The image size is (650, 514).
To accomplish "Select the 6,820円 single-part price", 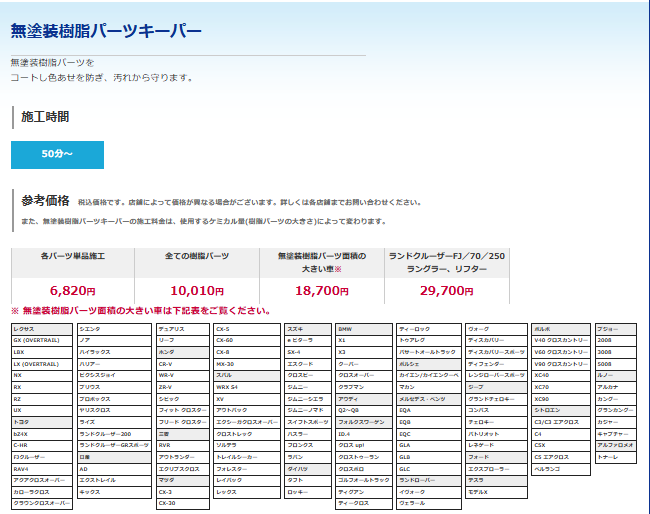I will (x=73, y=291).
